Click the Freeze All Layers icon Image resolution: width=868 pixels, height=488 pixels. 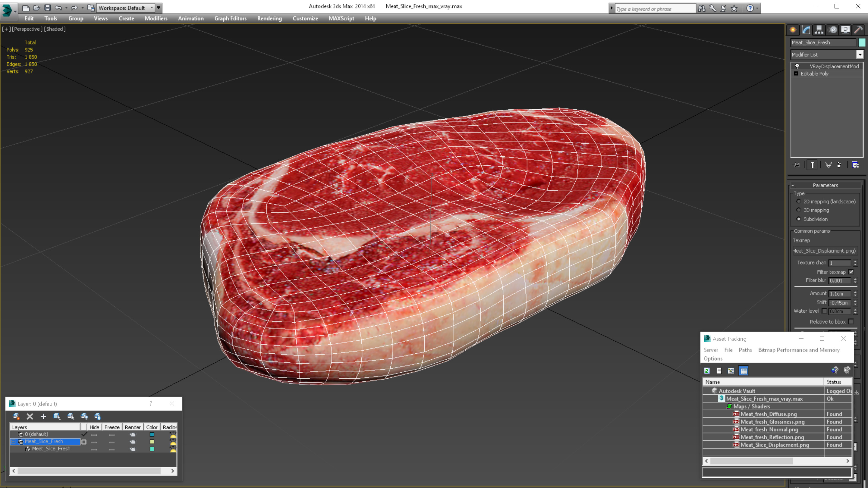pos(98,416)
